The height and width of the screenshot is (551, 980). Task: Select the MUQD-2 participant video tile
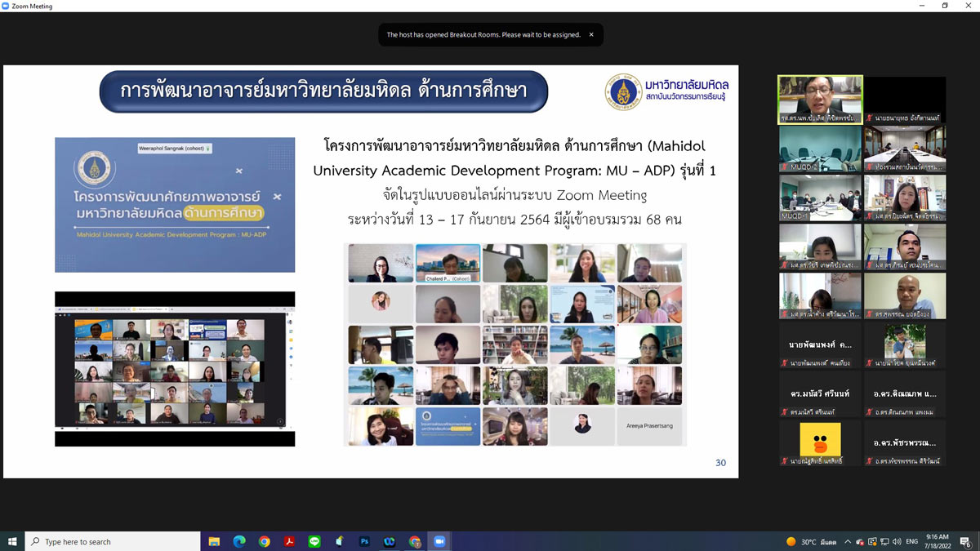point(820,149)
